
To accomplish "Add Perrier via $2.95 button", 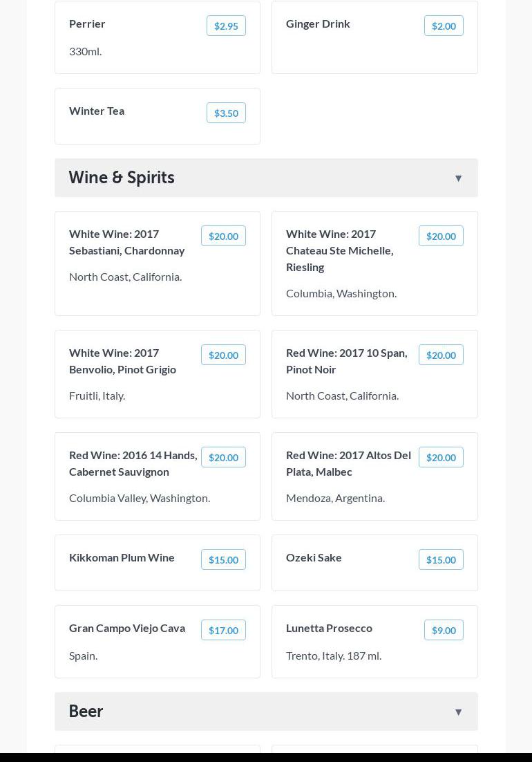I will [226, 26].
